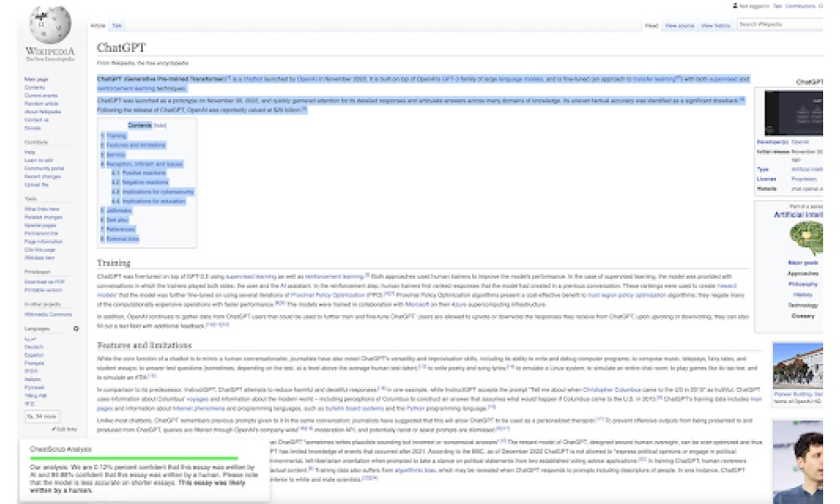This screenshot has width=840, height=504.
Task: Click the Features and limitations section heading
Action: click(144, 345)
